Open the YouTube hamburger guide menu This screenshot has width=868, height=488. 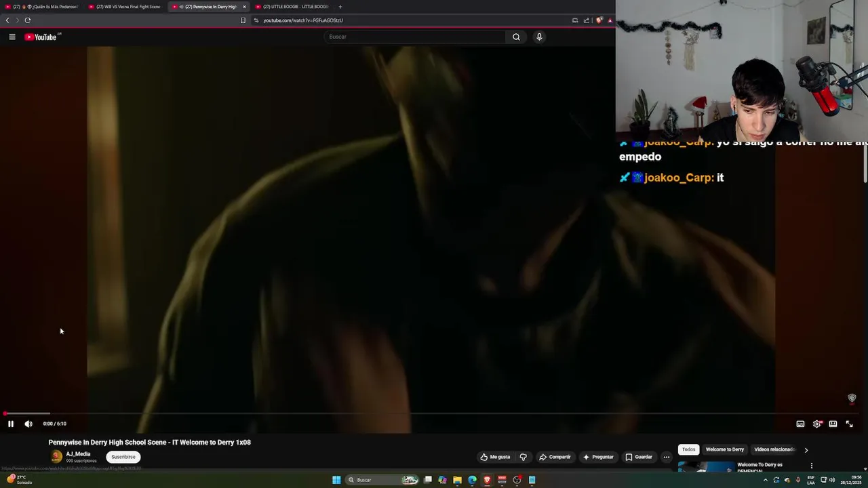click(12, 37)
